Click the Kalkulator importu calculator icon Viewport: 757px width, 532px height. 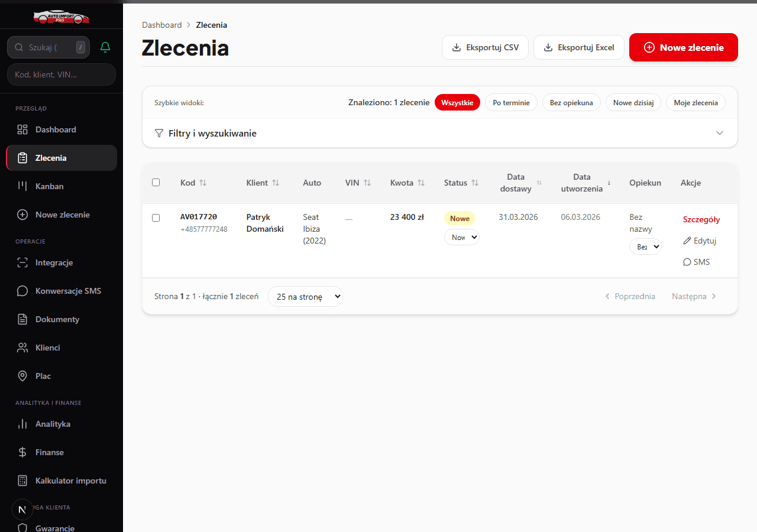point(22,481)
